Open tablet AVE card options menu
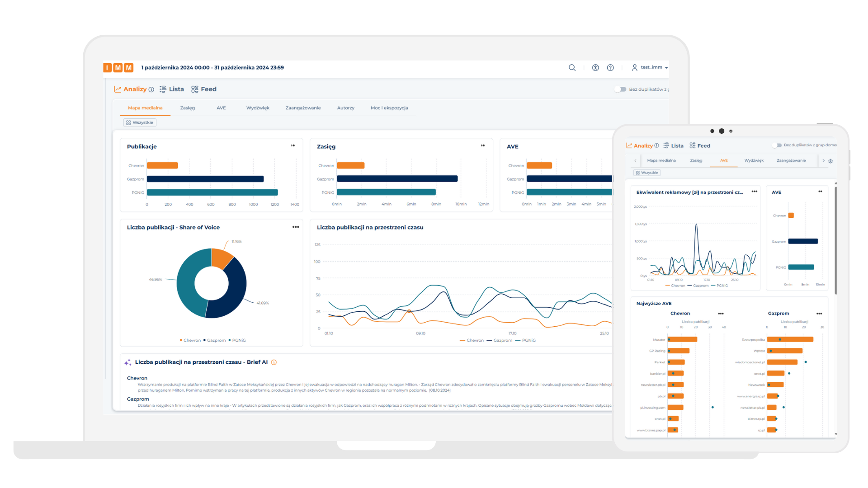Viewport: 868px width, 488px height. (820, 192)
